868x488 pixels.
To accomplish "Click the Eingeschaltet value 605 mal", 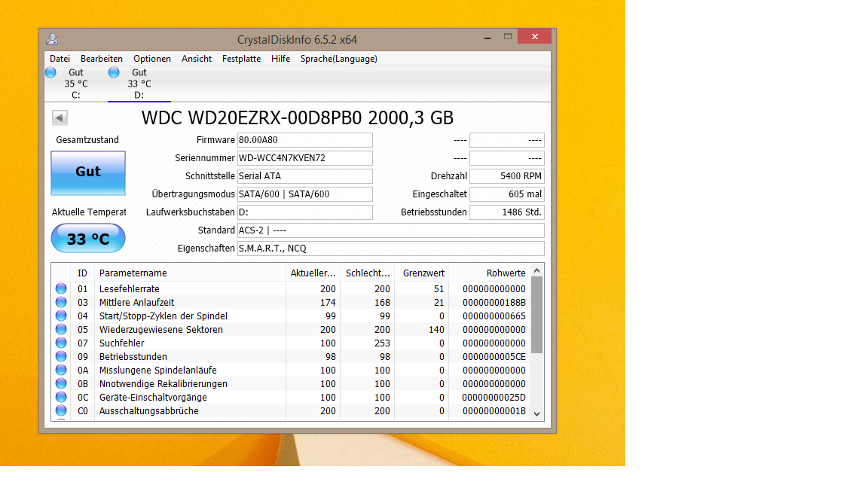I will 507,194.
